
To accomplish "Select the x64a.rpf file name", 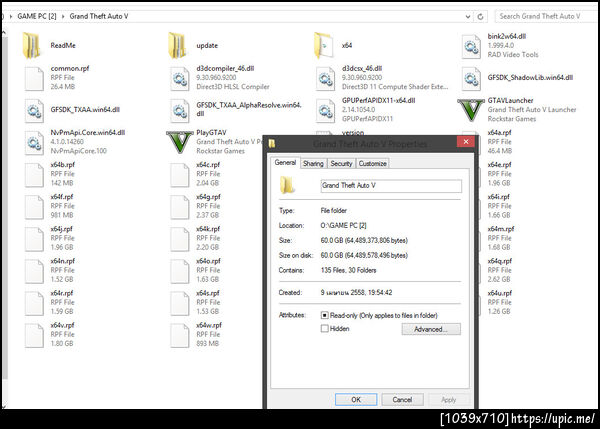I will click(499, 132).
